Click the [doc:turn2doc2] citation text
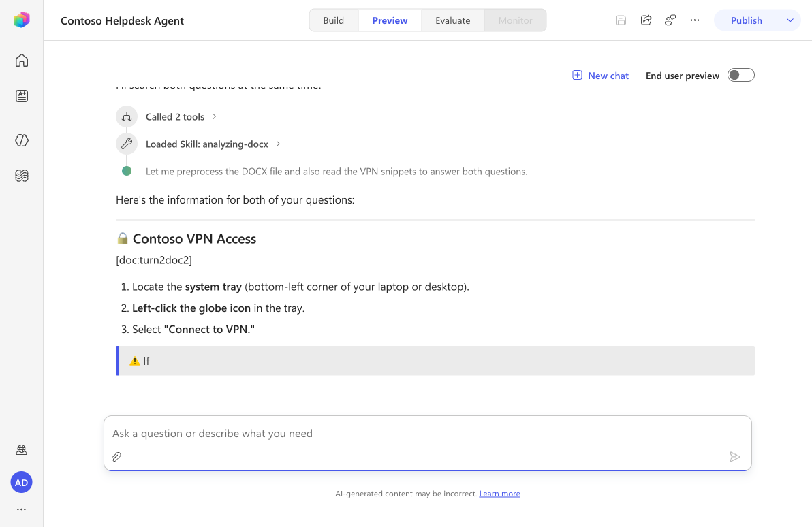The width and height of the screenshot is (812, 527). coord(154,260)
